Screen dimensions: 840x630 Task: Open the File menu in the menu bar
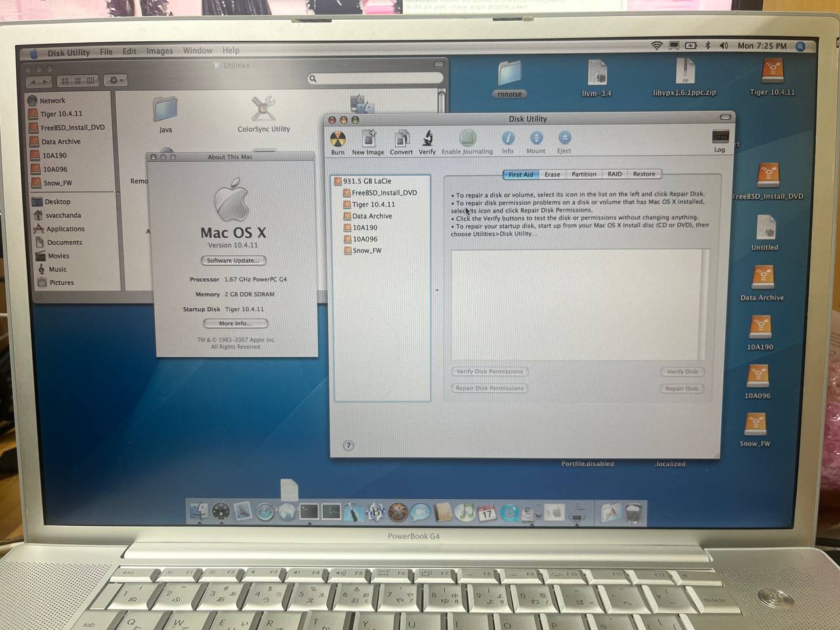click(106, 52)
